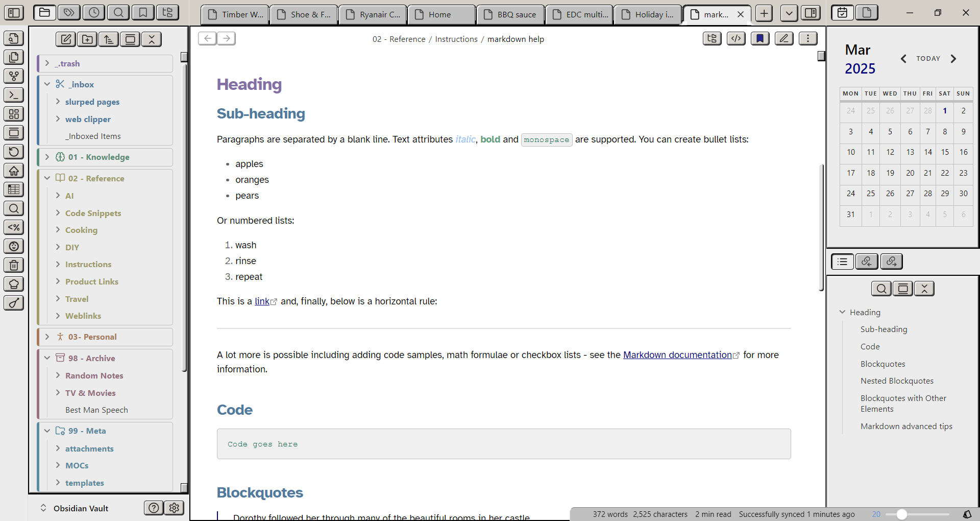980x521 pixels.
Task: Click the quick switcher ribbon icon
Action: (x=14, y=38)
